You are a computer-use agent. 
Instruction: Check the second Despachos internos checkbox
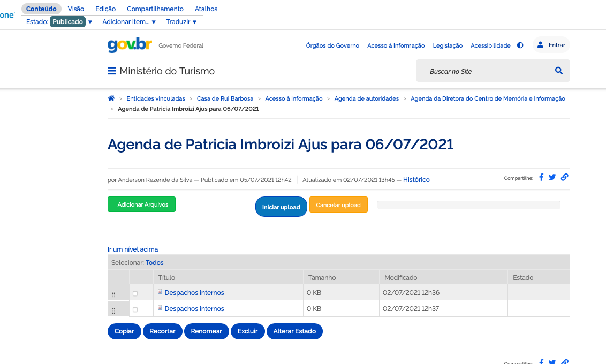(135, 309)
